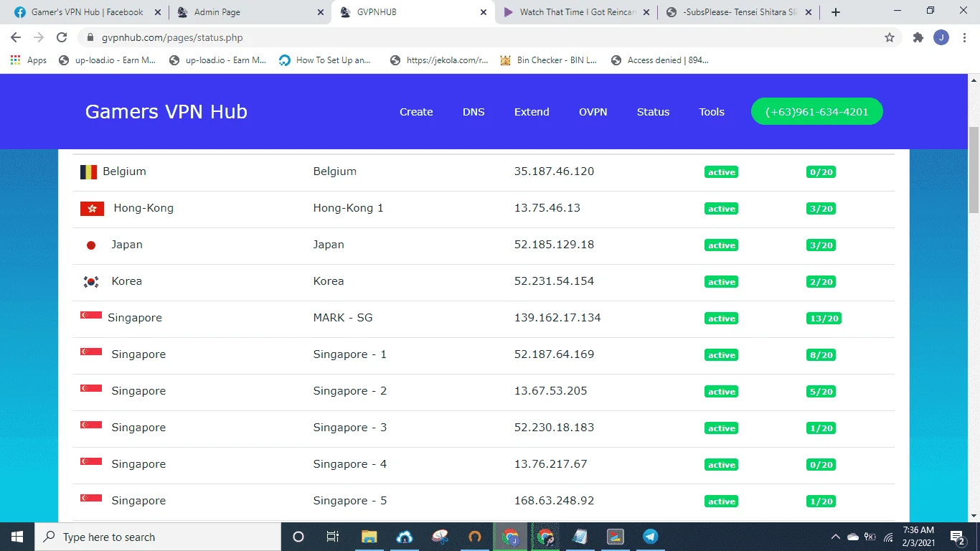Open the Windows Start menu
Image resolution: width=980 pixels, height=551 pixels.
pyautogui.click(x=17, y=537)
